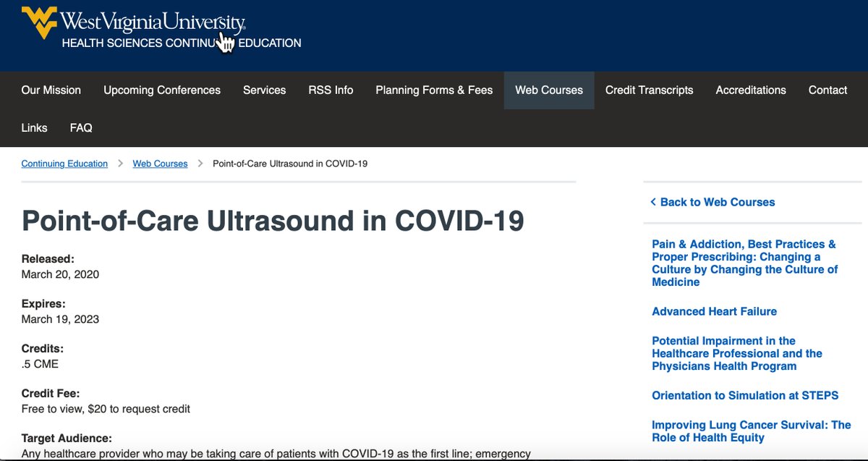Viewport: 868px width, 461px height.
Task: Click the Target Audience label
Action: (67, 438)
